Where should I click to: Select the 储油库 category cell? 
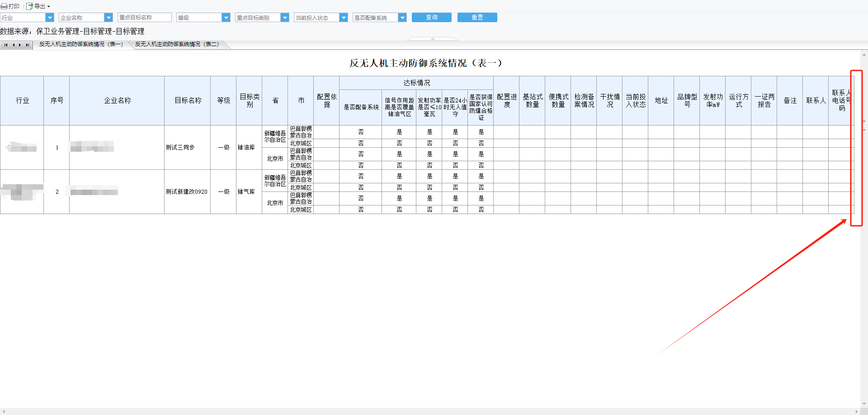(x=249, y=148)
